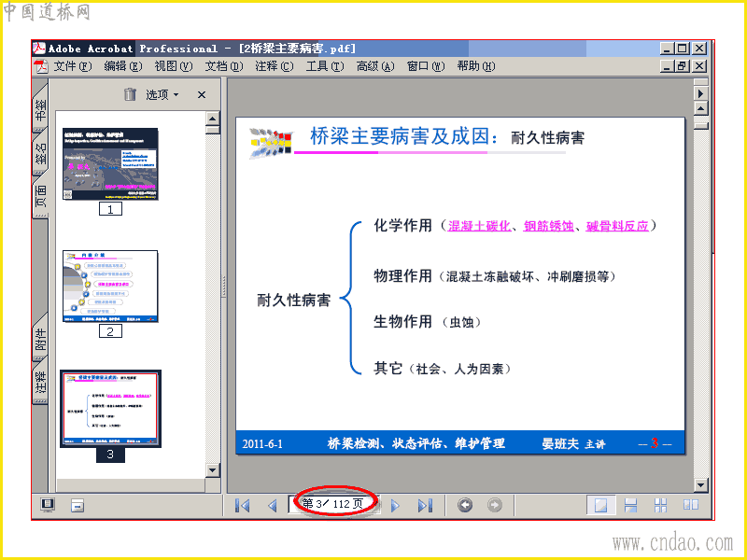
Task: Follow the 混凝土碳化 link
Action: click(479, 226)
